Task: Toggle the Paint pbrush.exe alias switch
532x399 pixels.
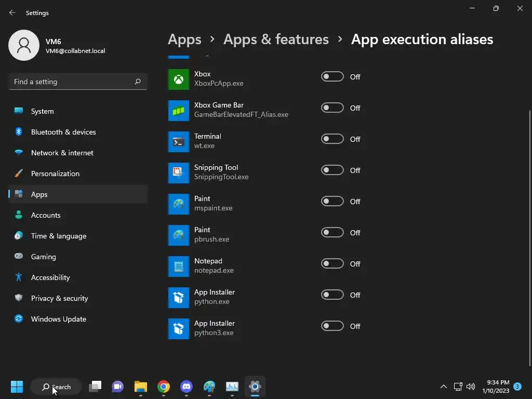Action: click(x=332, y=233)
